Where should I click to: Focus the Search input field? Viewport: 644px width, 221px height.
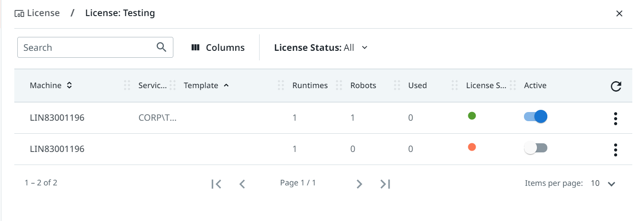click(87, 47)
